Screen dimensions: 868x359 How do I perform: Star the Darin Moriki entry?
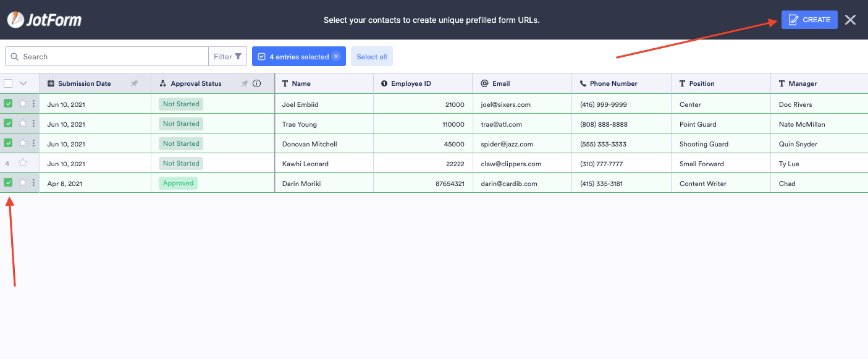[x=23, y=183]
